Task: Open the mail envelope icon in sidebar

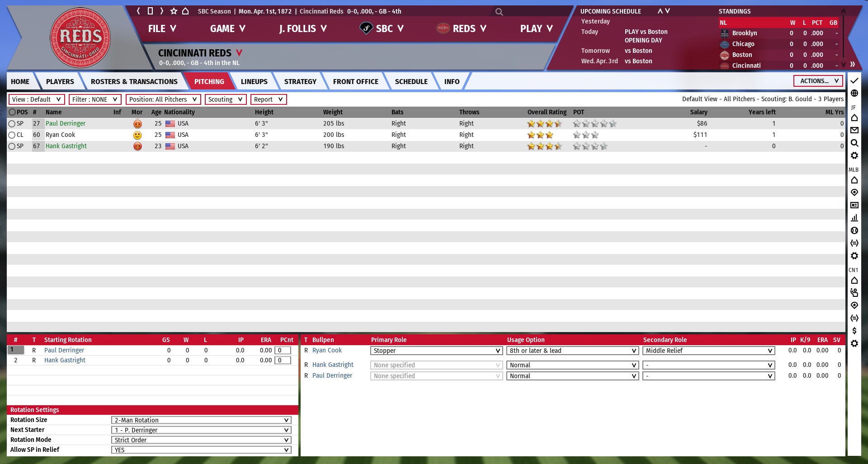Action: coord(854,130)
